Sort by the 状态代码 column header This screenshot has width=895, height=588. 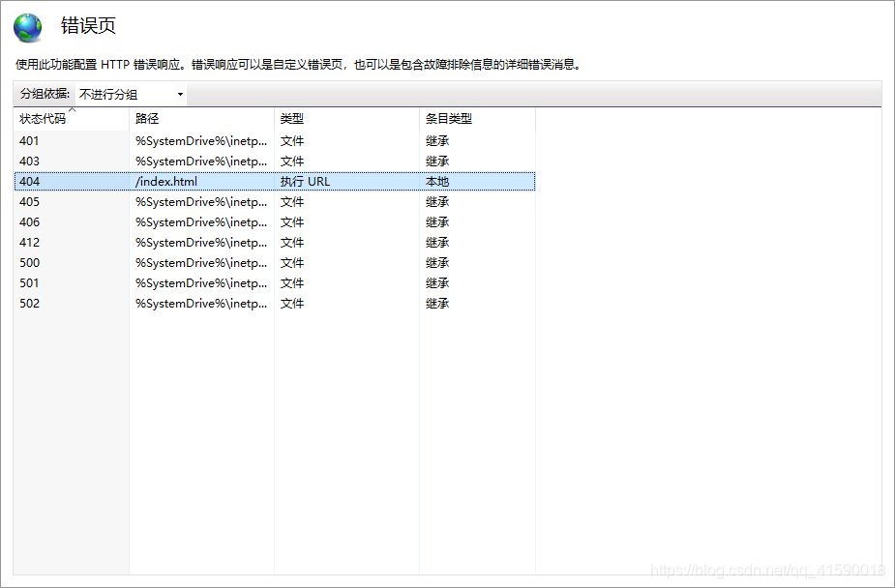coord(72,119)
